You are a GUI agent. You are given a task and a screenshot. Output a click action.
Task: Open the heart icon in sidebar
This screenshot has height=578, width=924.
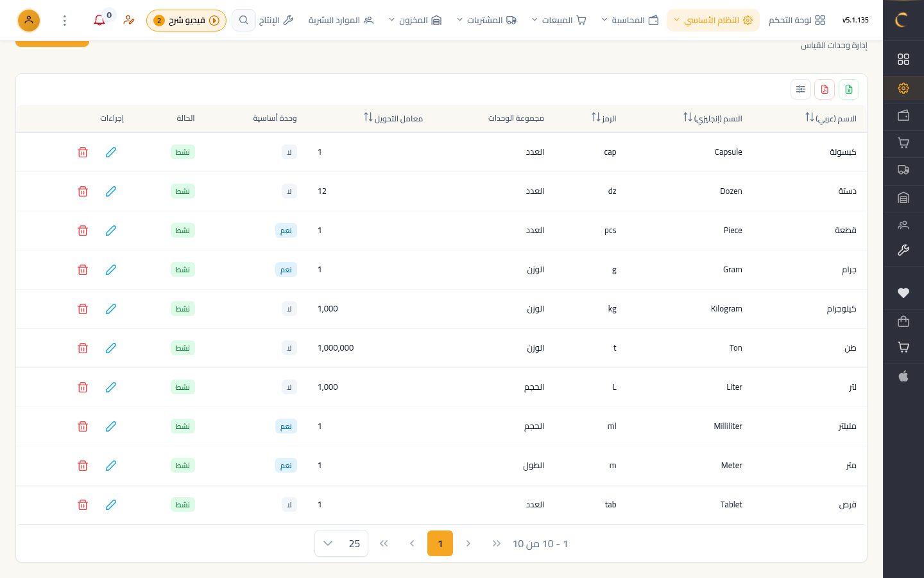pyautogui.click(x=903, y=293)
